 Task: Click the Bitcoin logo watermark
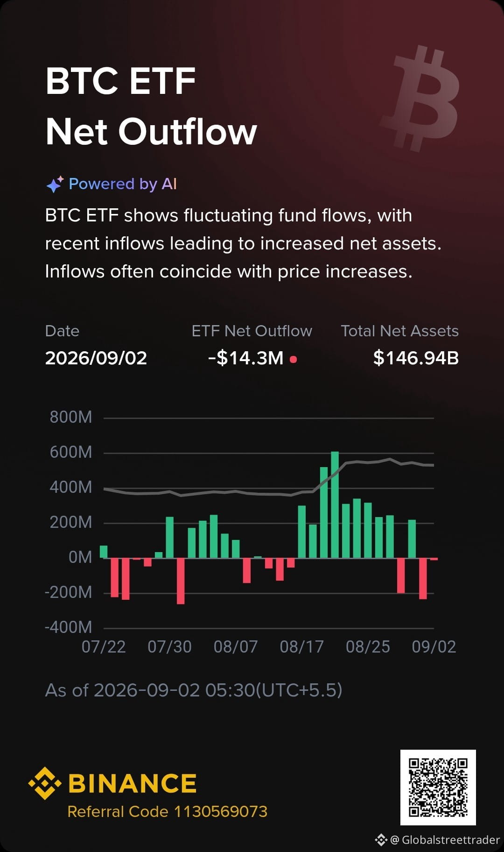point(420,99)
